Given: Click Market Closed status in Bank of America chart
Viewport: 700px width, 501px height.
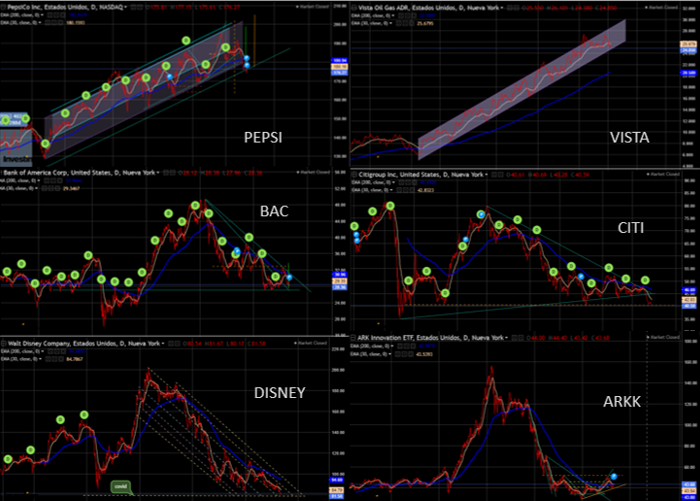Looking at the screenshot, I should [x=313, y=172].
